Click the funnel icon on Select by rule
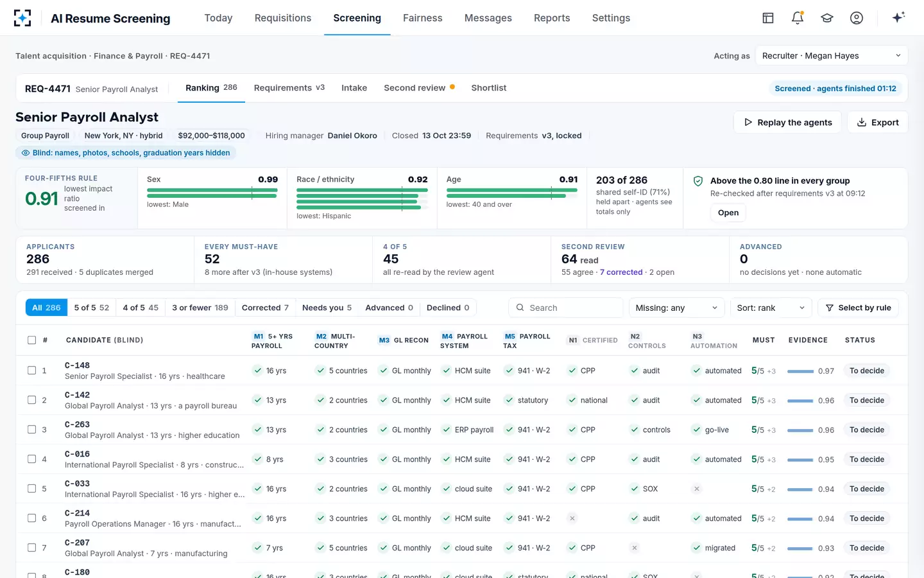The height and width of the screenshot is (578, 924). [830, 308]
